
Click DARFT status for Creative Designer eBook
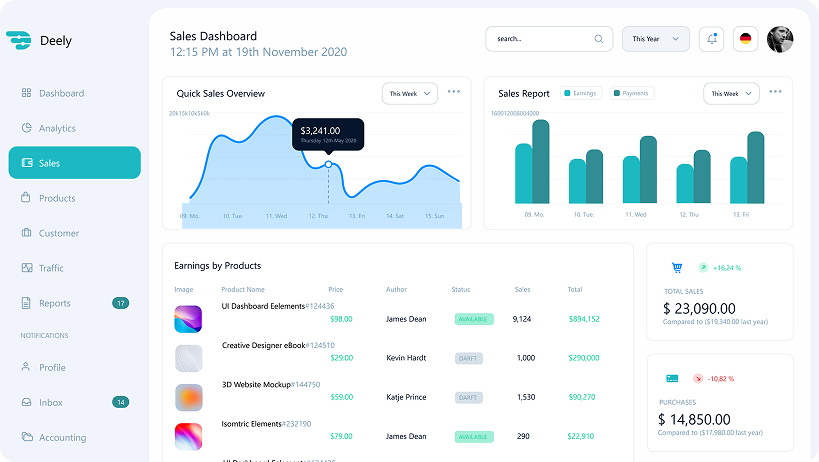click(x=469, y=358)
